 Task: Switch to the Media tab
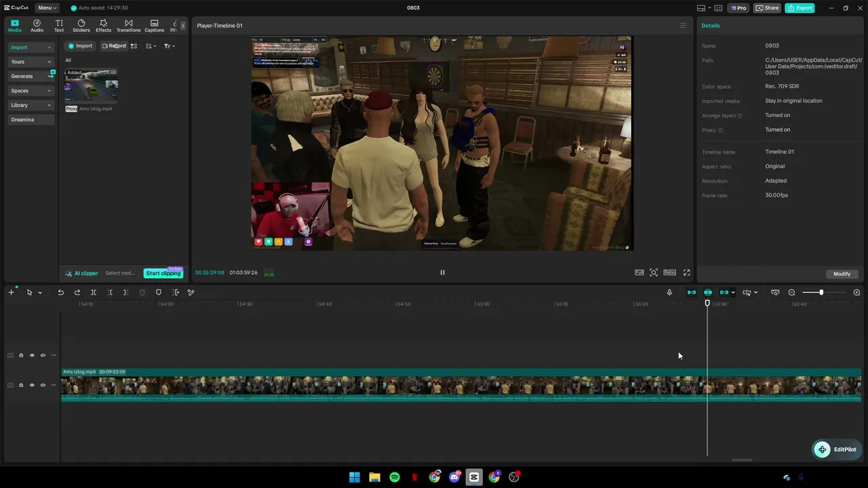[x=15, y=26]
